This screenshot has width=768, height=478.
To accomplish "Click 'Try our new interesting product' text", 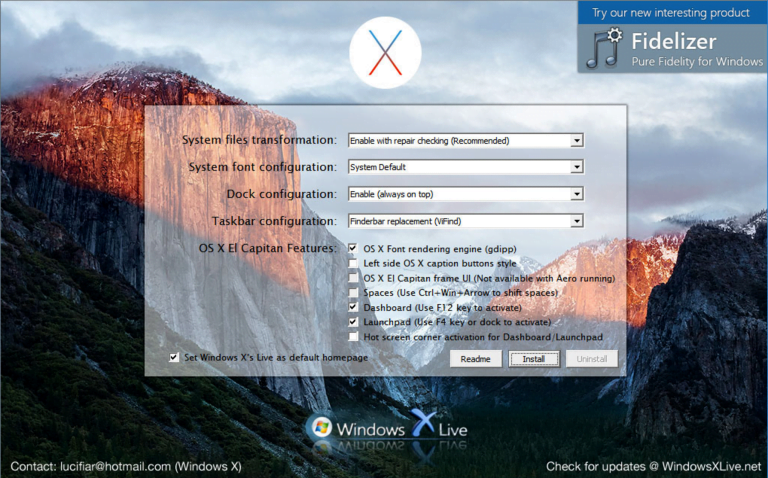I will [x=671, y=13].
